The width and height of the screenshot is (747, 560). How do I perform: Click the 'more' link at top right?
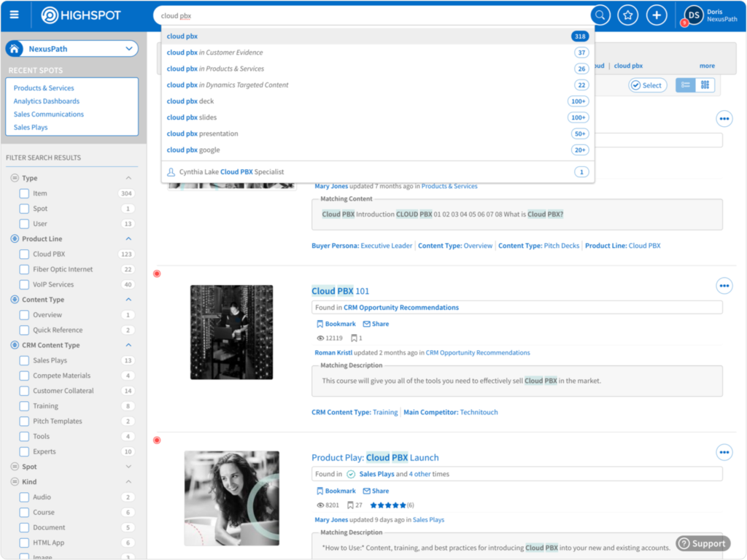point(707,66)
